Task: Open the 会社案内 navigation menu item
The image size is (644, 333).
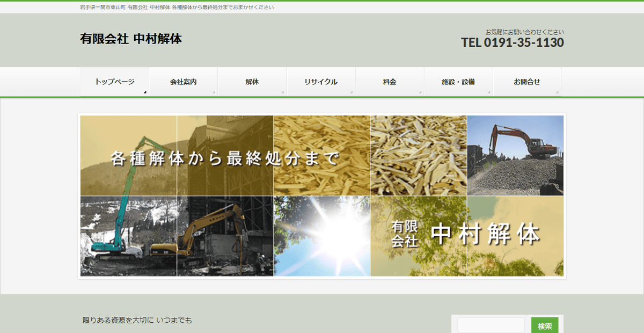Action: coord(182,81)
